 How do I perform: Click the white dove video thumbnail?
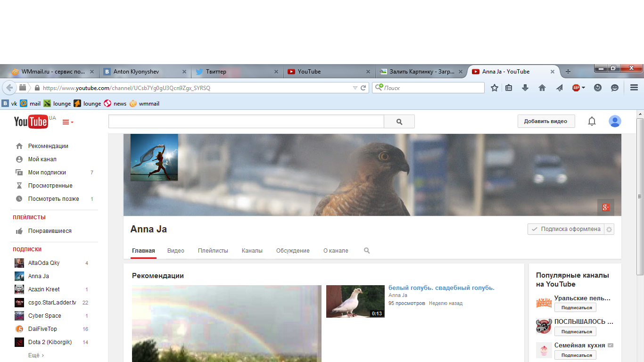[x=355, y=301]
